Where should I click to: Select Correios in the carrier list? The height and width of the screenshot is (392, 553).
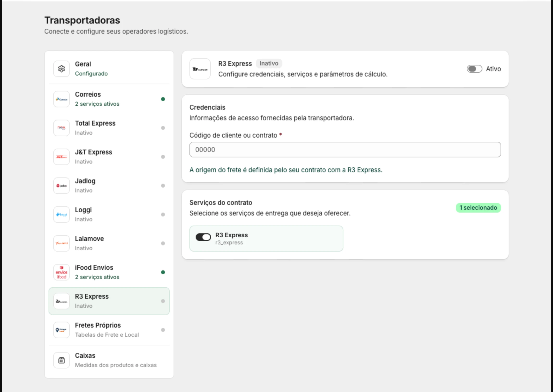109,99
